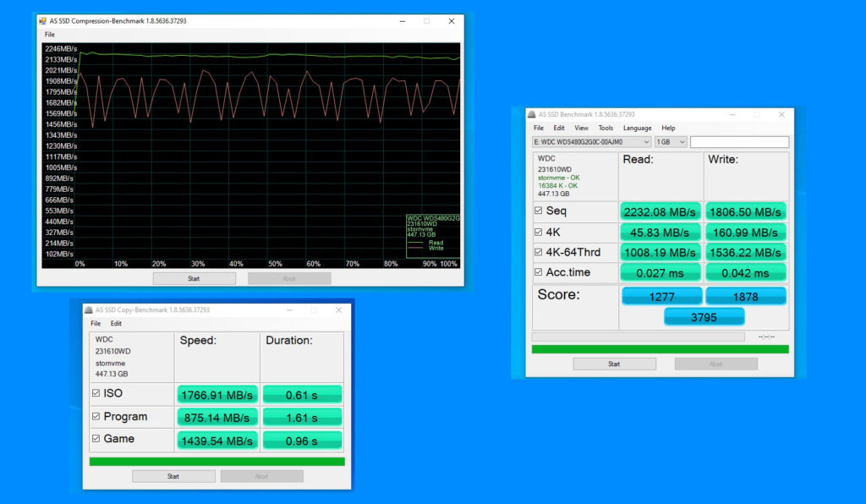The image size is (866, 504).
Task: Open the Edit menu in Copy-Benchmark
Action: (116, 323)
